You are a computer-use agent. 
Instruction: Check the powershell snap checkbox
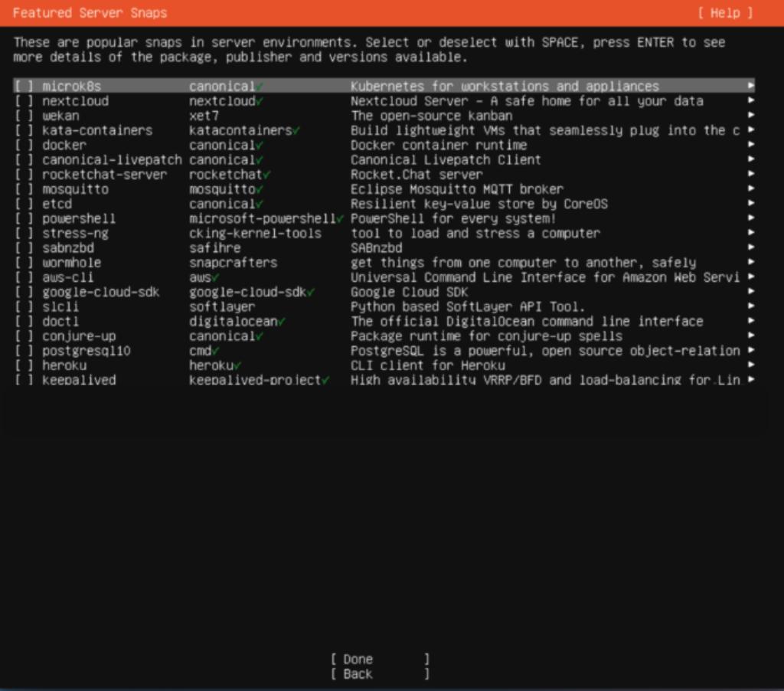24,219
